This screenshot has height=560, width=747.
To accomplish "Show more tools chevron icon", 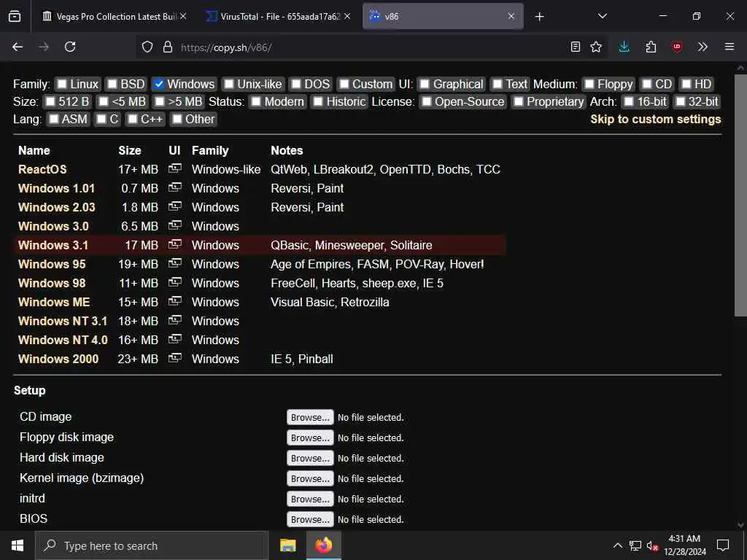I will click(x=703, y=47).
